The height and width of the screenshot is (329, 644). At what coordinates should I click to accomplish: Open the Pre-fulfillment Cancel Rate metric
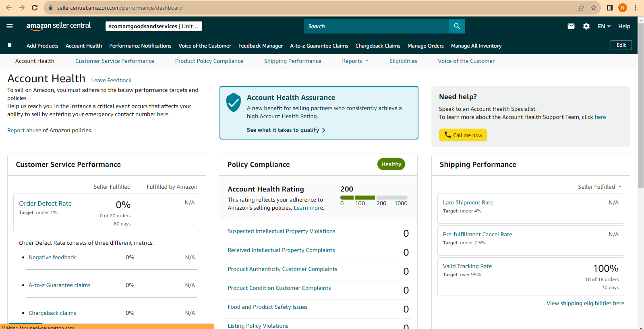point(478,234)
